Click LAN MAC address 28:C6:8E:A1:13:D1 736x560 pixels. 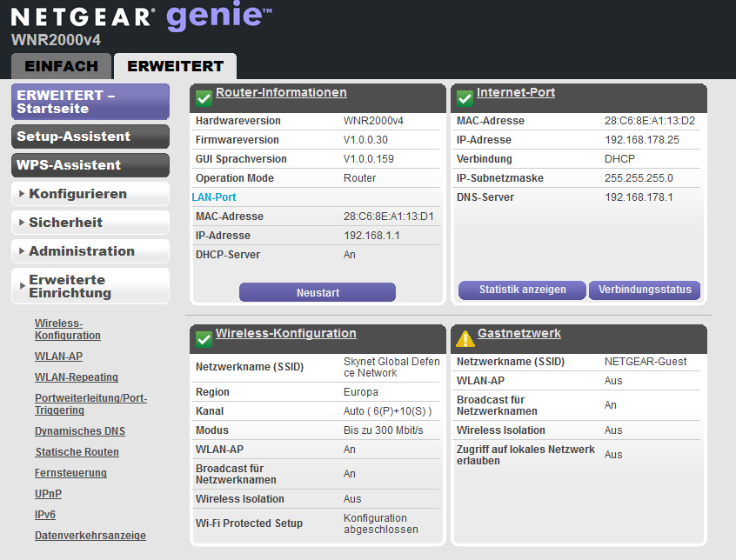point(389,217)
